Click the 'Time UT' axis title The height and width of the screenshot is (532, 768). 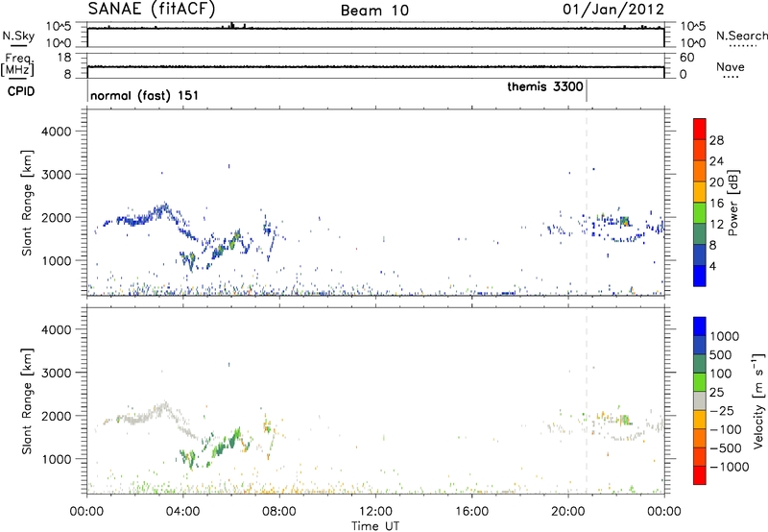click(375, 526)
